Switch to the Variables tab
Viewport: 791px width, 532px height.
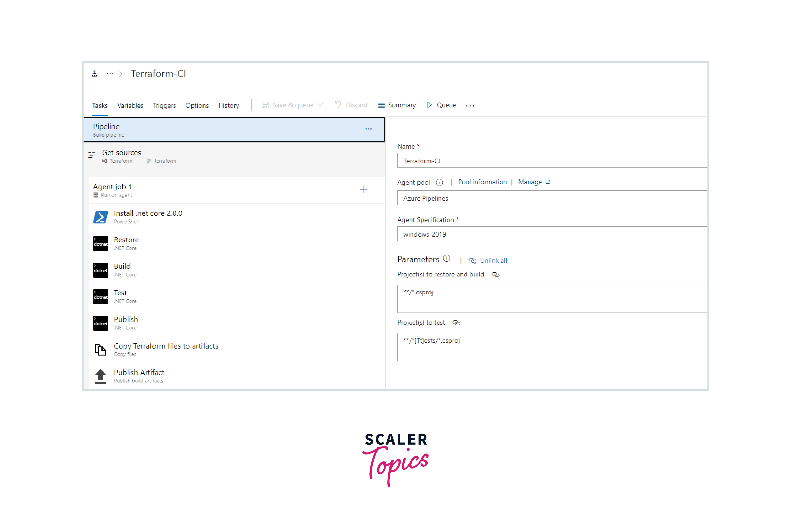130,106
